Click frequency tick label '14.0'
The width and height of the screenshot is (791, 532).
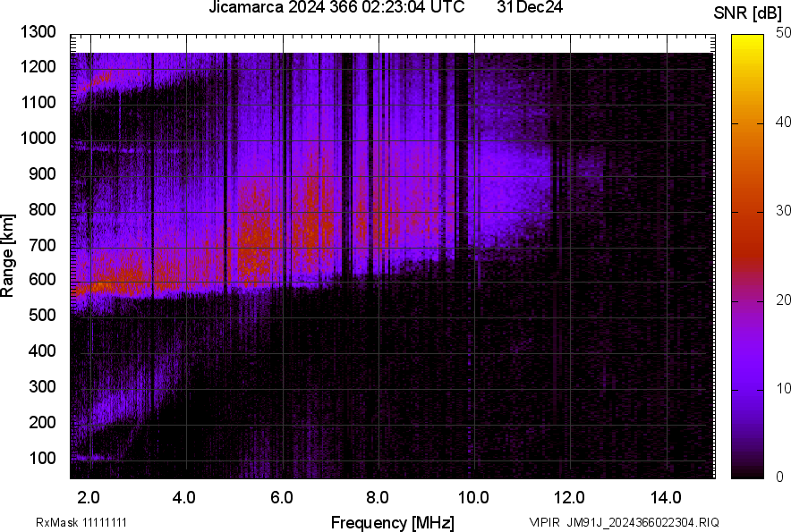[x=666, y=498]
